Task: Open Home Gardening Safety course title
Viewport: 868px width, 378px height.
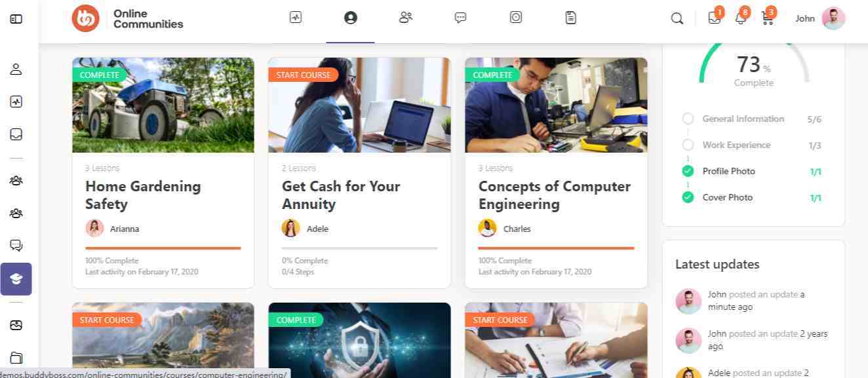Action: click(143, 195)
